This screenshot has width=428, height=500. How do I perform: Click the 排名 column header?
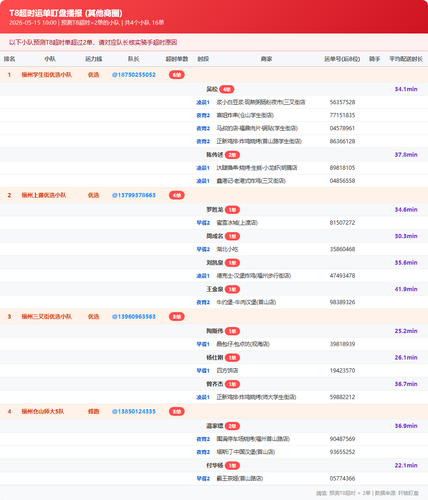click(x=9, y=59)
